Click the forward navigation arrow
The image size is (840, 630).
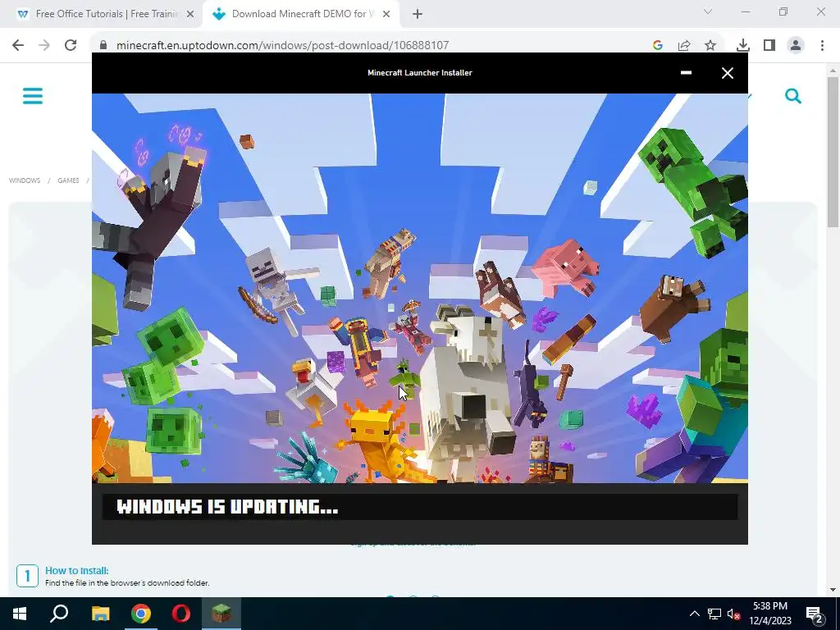click(44, 45)
